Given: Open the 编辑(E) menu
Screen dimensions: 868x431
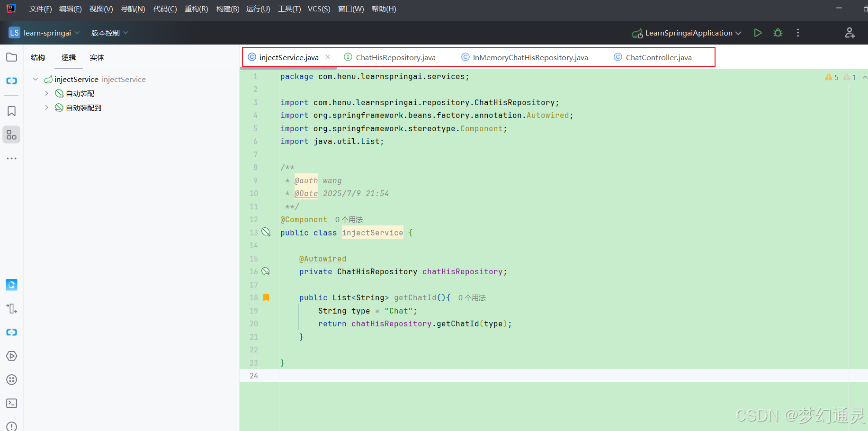Looking at the screenshot, I should pos(70,9).
